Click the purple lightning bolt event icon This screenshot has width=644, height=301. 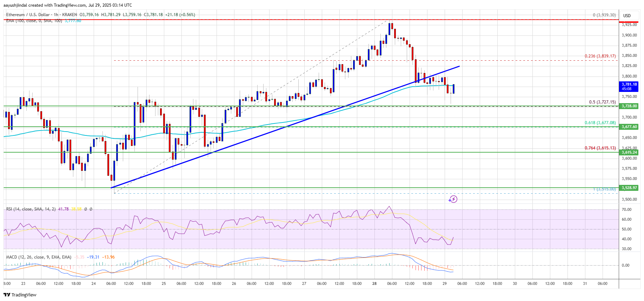pos(453,199)
